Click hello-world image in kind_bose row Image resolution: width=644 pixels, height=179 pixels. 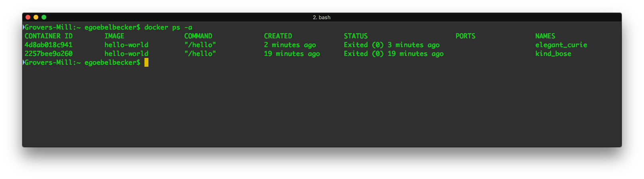(126, 54)
